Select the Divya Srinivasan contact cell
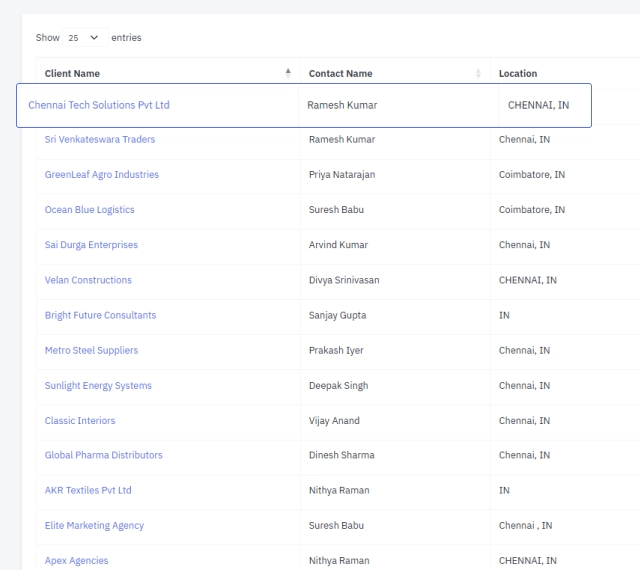The width and height of the screenshot is (640, 570). tap(344, 280)
